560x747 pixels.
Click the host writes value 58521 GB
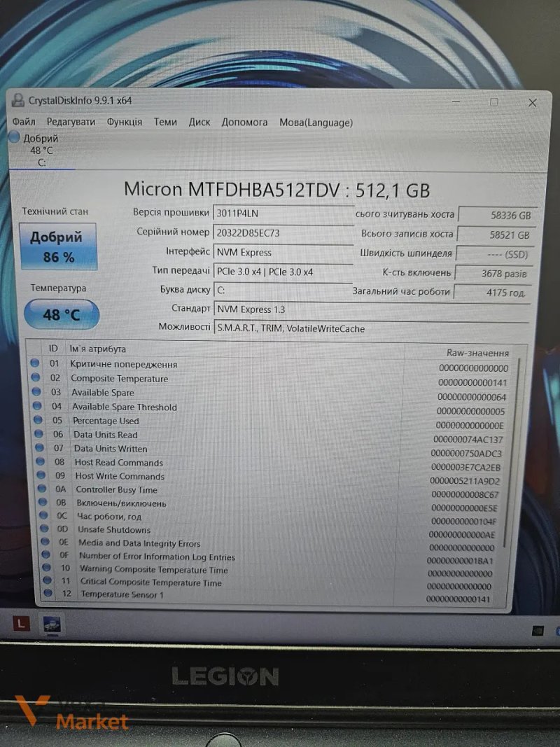pyautogui.click(x=496, y=235)
